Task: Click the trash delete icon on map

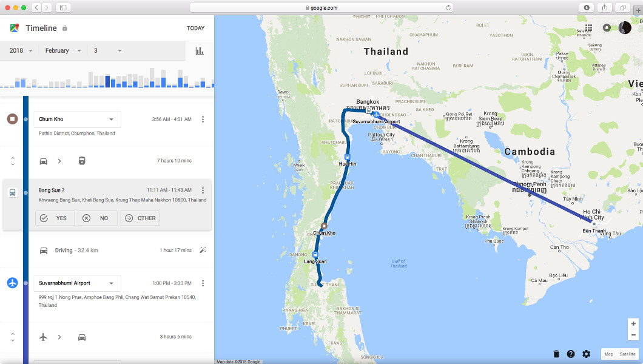Action: pos(556,354)
